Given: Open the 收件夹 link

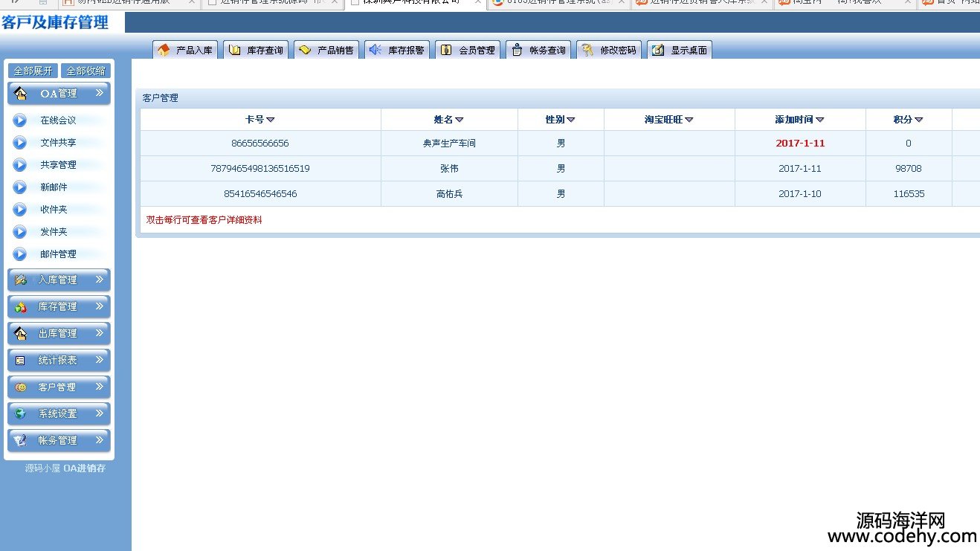Looking at the screenshot, I should pos(54,210).
